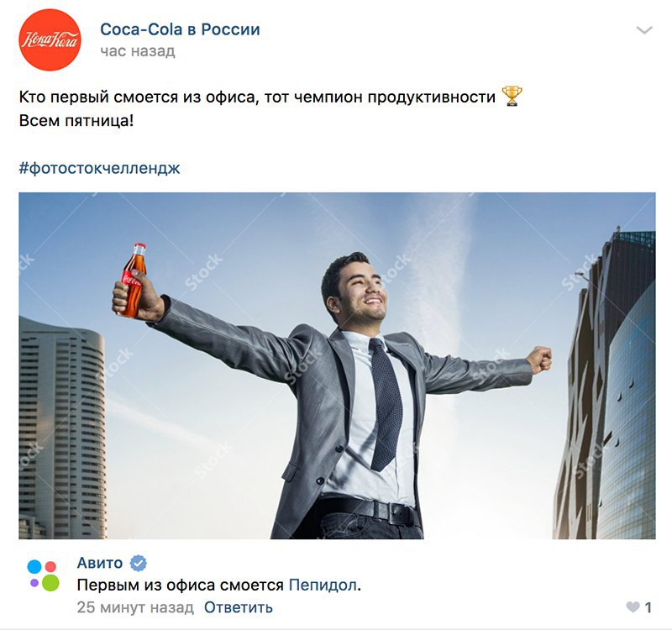Screen dimensions: 672x630
Task: Click the post text 'Всем пятница!'
Action: [x=76, y=121]
